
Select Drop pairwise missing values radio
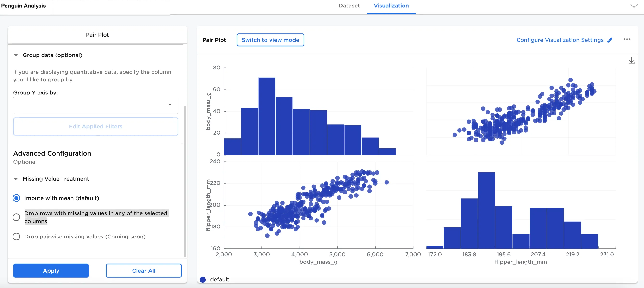click(x=17, y=236)
